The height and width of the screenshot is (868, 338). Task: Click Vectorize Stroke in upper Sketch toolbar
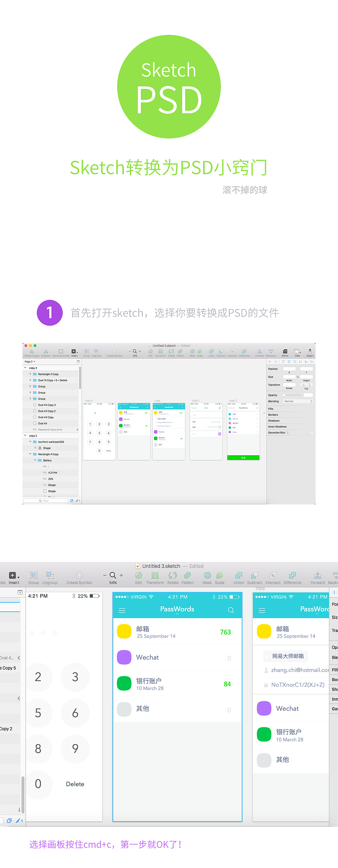(x=60, y=353)
